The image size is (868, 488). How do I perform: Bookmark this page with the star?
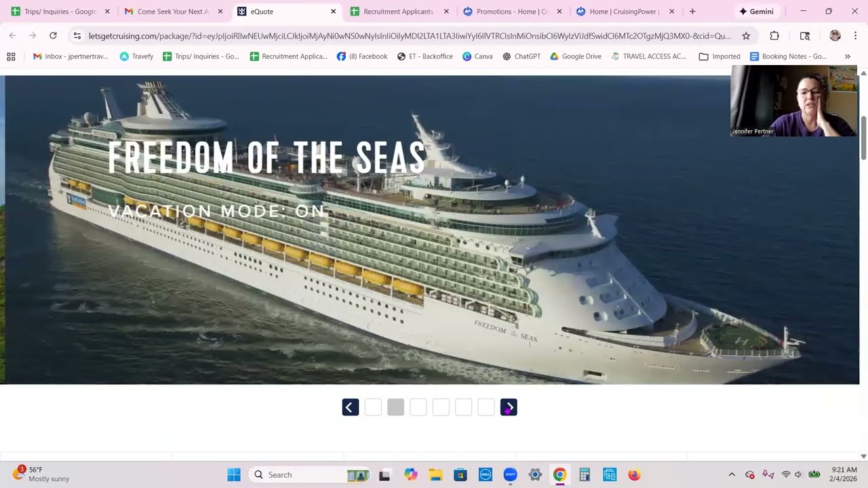tap(746, 36)
